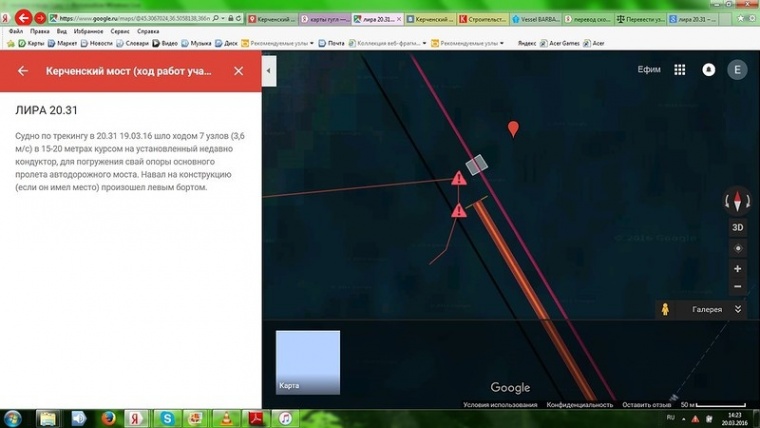Collapse the side panel with the arrow tab
The width and height of the screenshot is (760, 428).
268,71
